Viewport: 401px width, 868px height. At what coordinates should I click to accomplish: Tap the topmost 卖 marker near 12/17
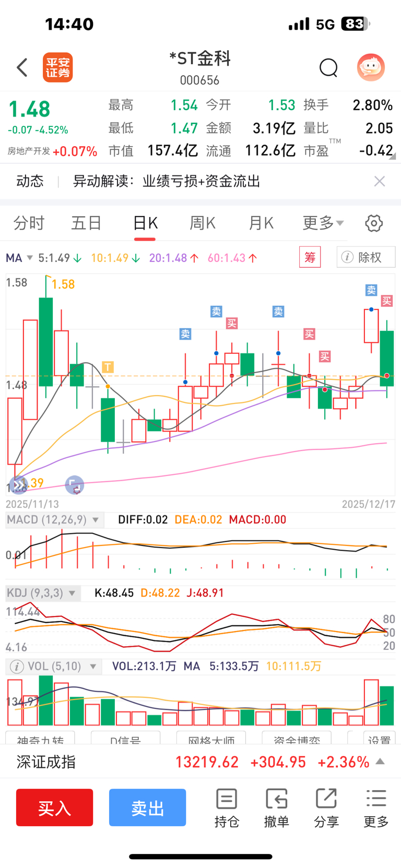(x=371, y=290)
